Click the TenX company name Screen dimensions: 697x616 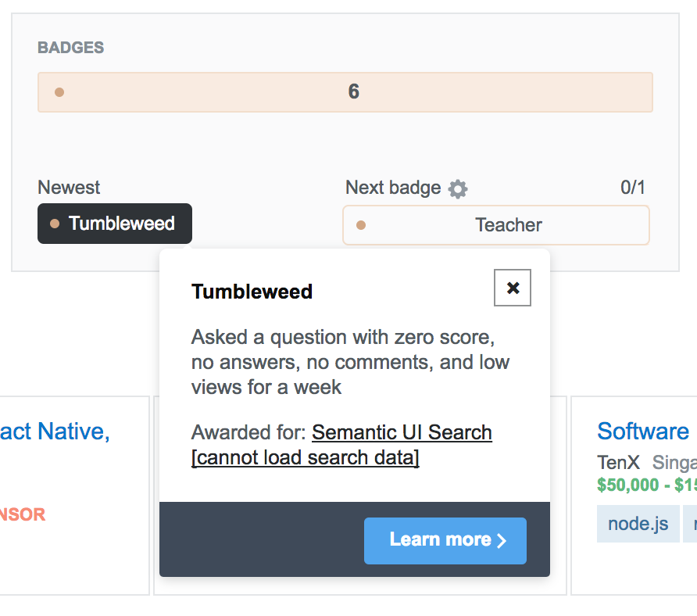pos(618,461)
